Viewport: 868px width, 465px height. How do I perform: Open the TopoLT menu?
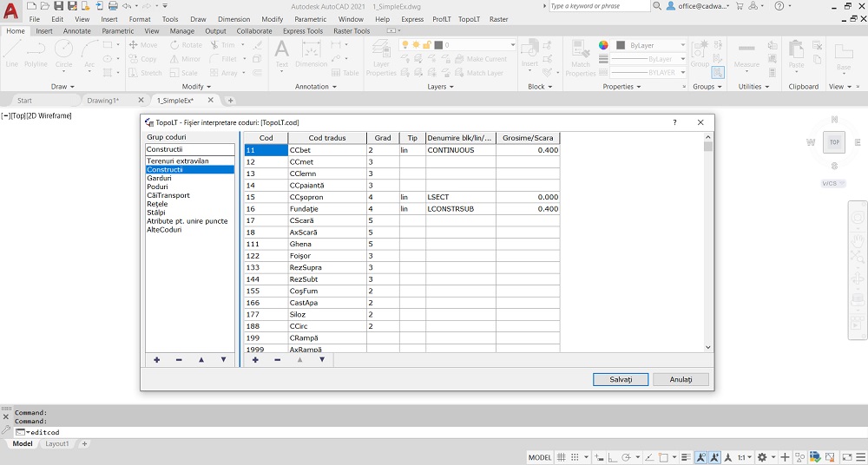[469, 19]
